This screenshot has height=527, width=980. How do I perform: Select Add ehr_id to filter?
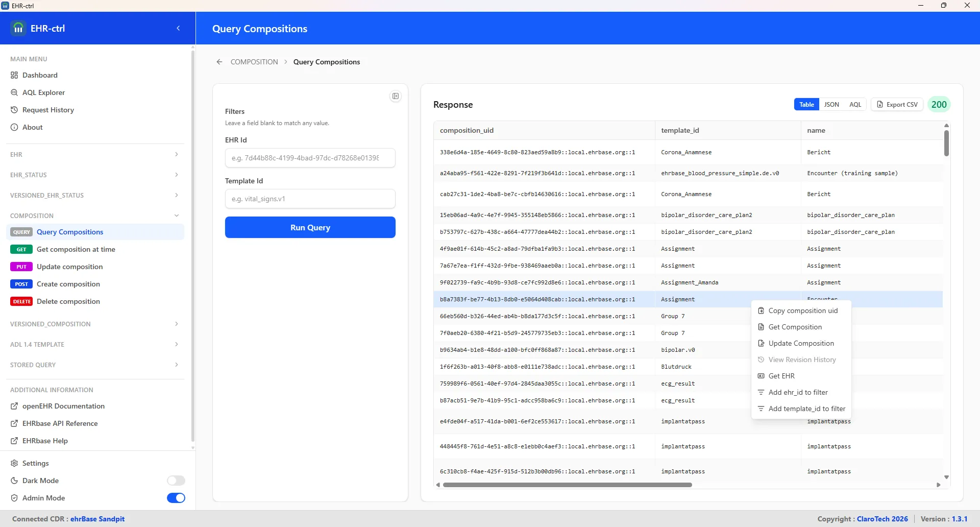[x=801, y=392]
